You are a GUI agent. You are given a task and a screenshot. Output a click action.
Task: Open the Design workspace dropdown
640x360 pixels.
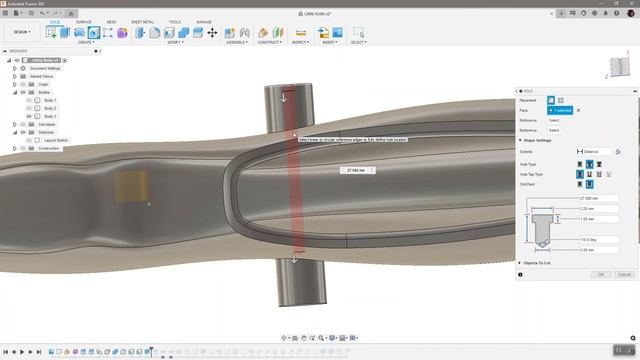22,32
